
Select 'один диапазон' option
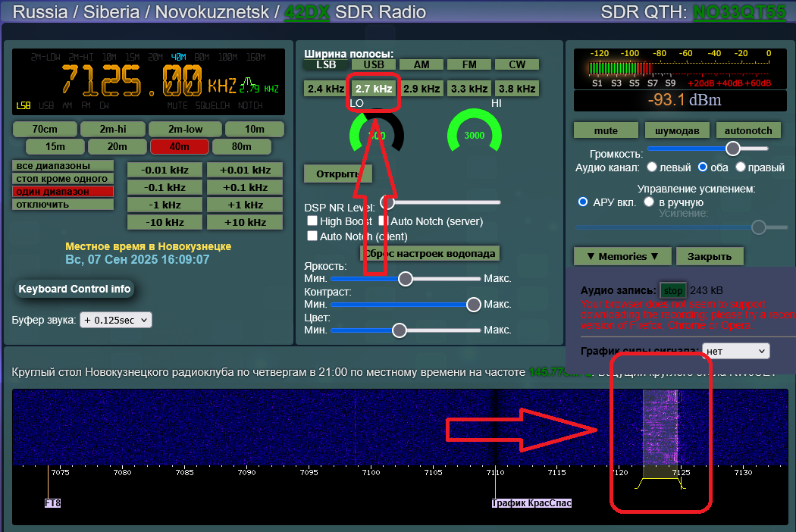[62, 192]
